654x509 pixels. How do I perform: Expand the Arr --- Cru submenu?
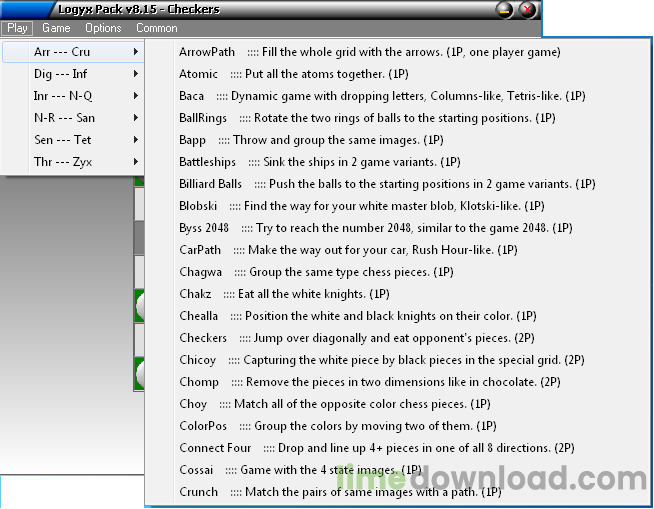(x=73, y=52)
